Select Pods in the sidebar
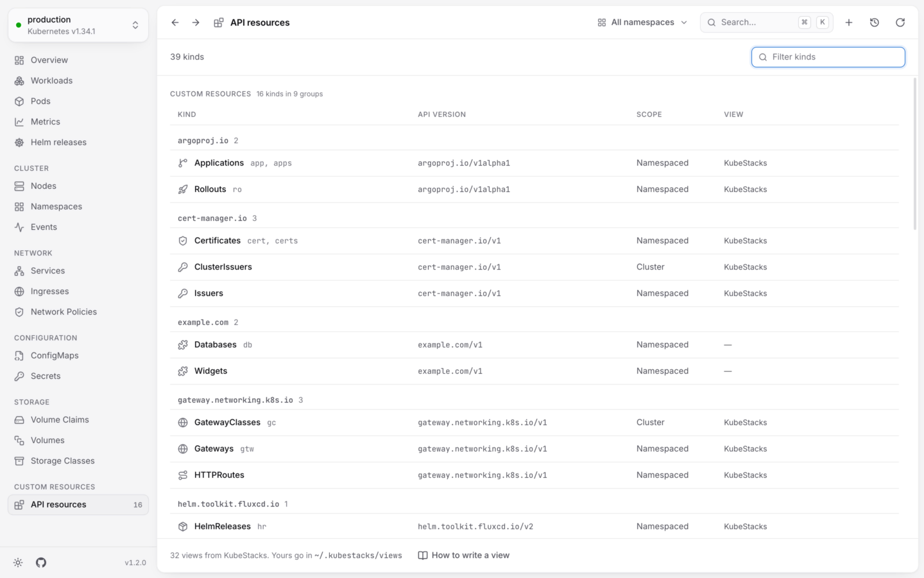The width and height of the screenshot is (924, 578). tap(78, 101)
